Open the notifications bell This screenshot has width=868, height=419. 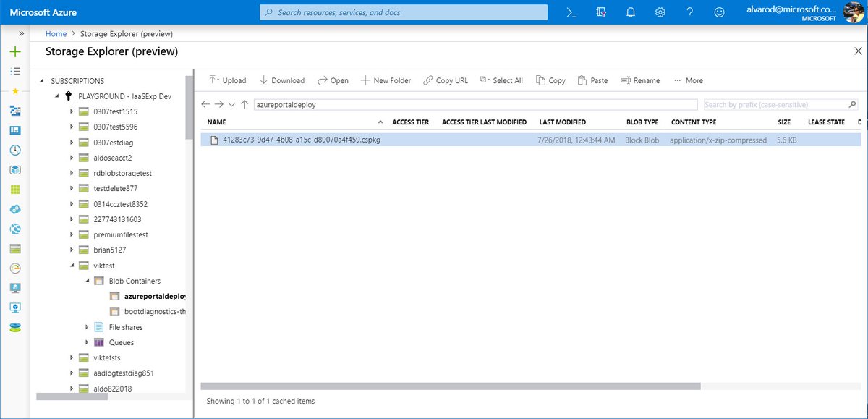pos(631,12)
